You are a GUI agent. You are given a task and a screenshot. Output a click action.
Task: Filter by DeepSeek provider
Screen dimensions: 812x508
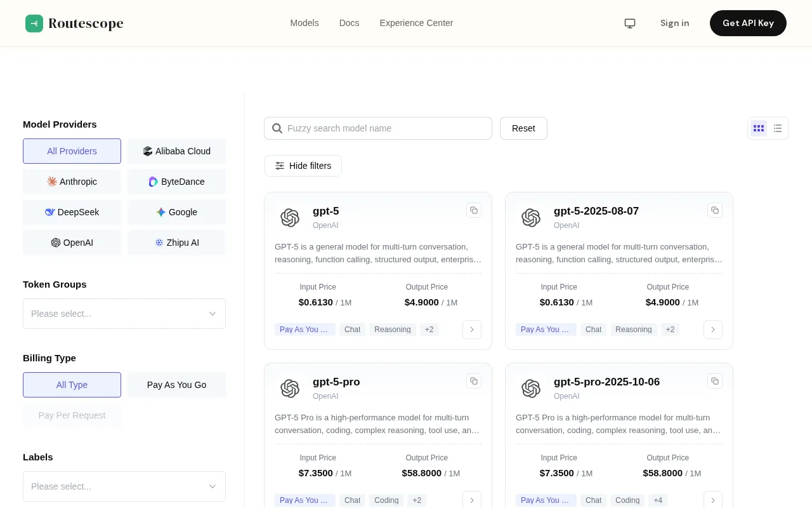pos(72,212)
